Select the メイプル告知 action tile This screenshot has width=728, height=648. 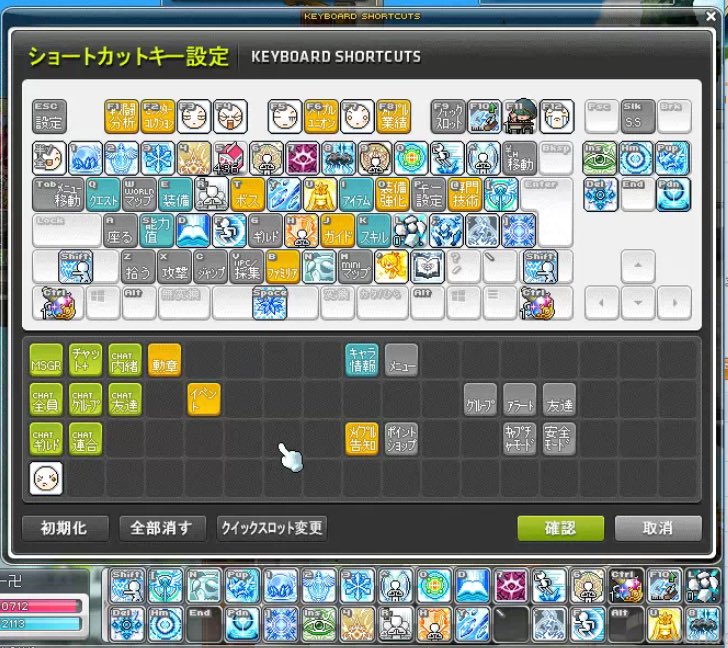coord(362,439)
